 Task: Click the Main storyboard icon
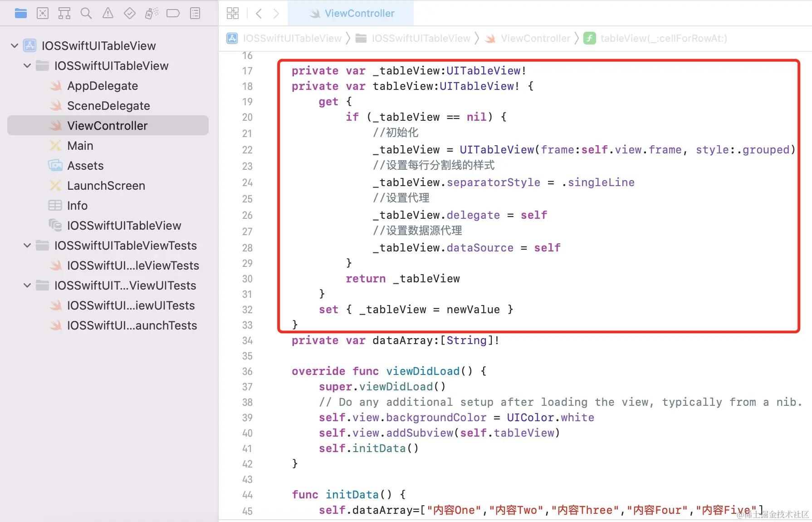(55, 146)
